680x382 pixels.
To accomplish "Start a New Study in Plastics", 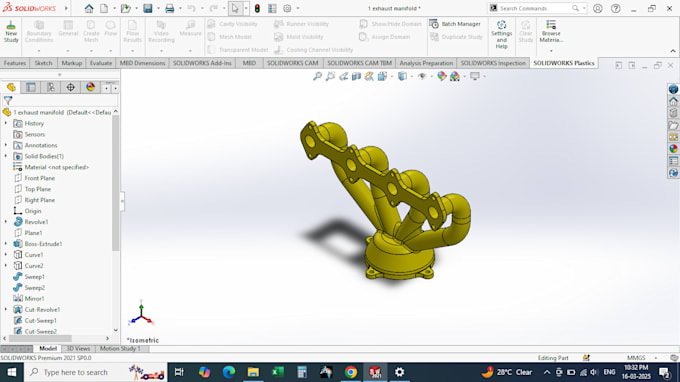I will tap(11, 31).
